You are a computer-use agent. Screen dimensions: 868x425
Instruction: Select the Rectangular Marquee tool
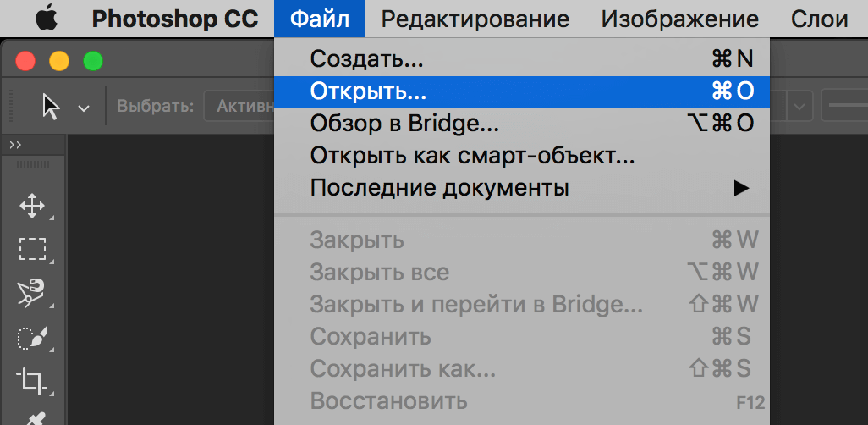click(32, 249)
